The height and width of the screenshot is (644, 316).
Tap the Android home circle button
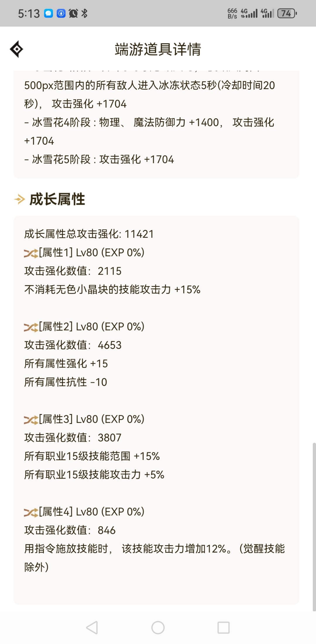[x=158, y=627]
